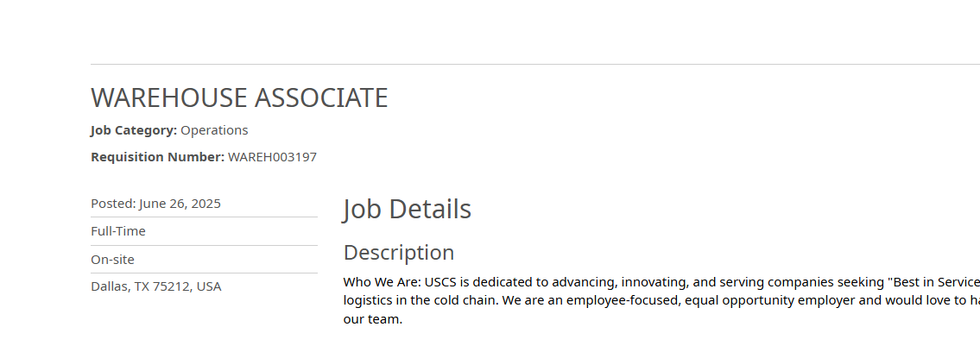Image resolution: width=980 pixels, height=352 pixels.
Task: Click requisition ID WAREH003197
Action: (x=273, y=157)
